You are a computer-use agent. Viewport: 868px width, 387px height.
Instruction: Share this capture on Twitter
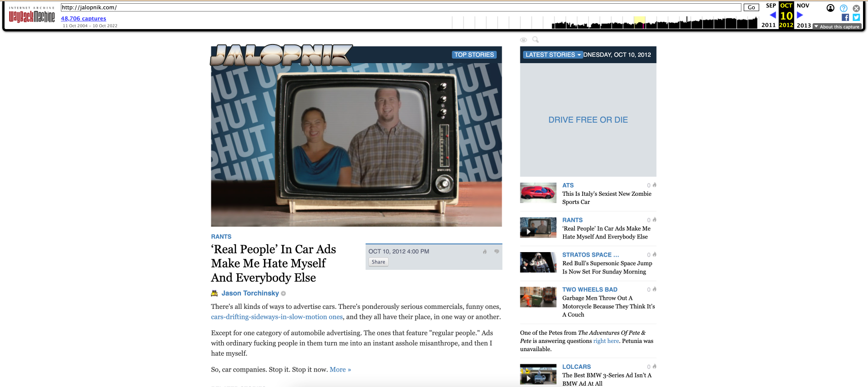click(x=856, y=17)
